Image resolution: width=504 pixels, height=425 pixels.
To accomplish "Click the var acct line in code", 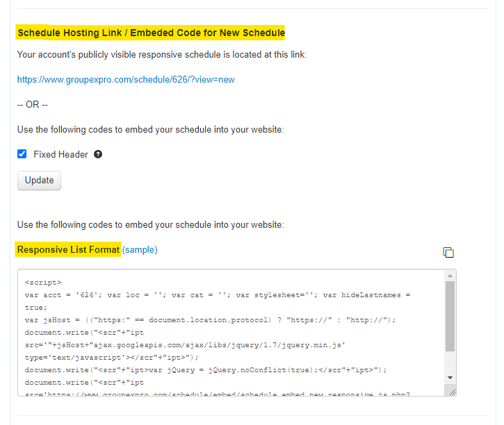I will pos(218,295).
